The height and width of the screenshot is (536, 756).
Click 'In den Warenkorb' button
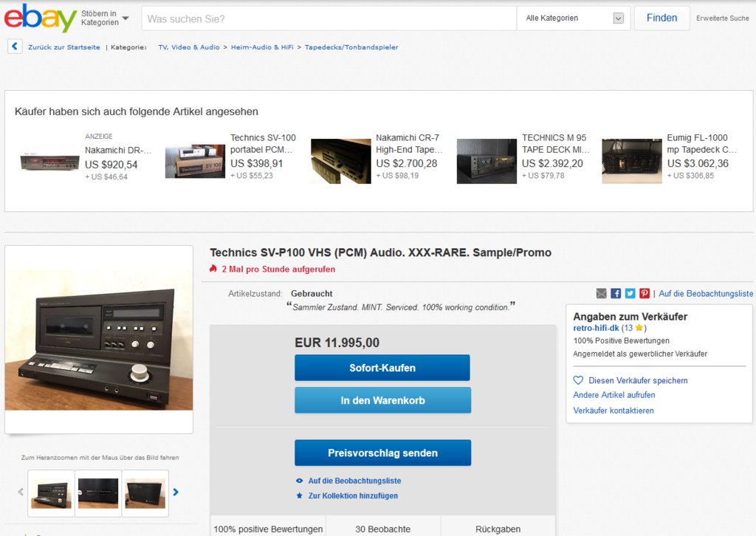tap(382, 400)
